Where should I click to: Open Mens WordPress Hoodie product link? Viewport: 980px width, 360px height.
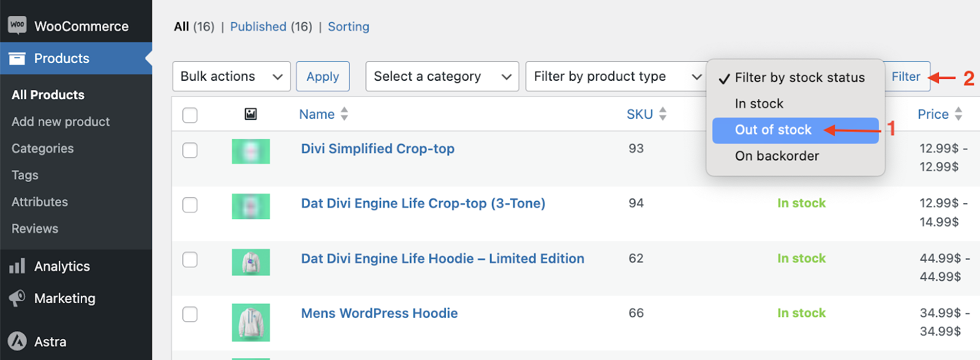(379, 313)
